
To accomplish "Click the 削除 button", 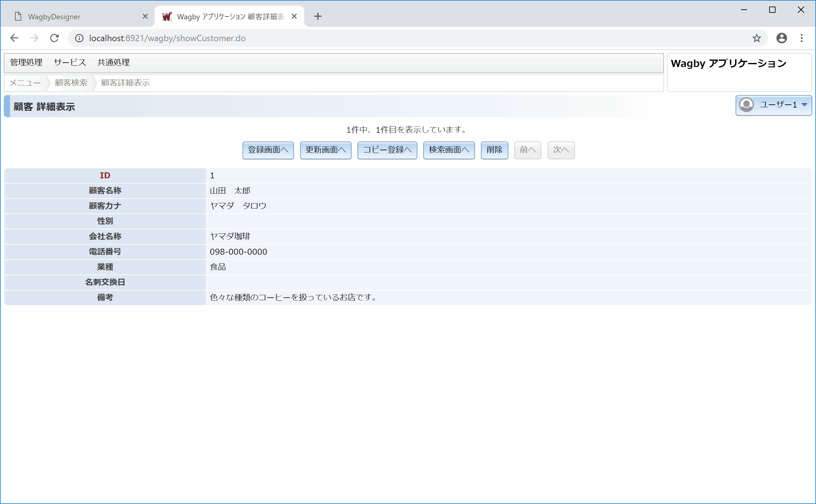I will (494, 150).
